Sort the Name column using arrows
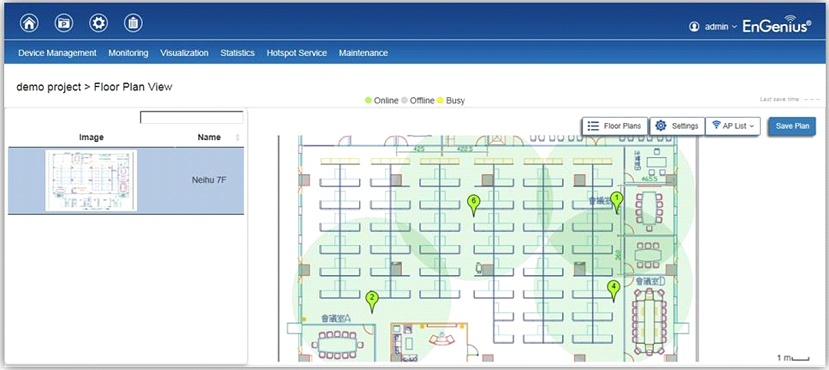Viewport: 829px width, 370px height. 237,137
